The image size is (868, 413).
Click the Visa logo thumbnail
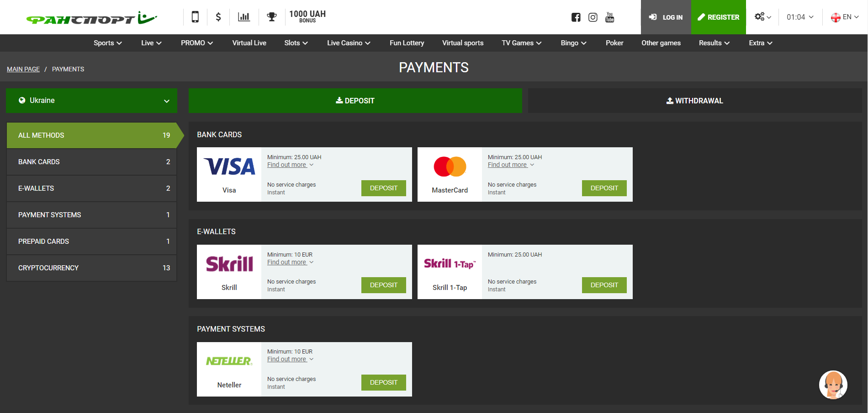click(229, 167)
